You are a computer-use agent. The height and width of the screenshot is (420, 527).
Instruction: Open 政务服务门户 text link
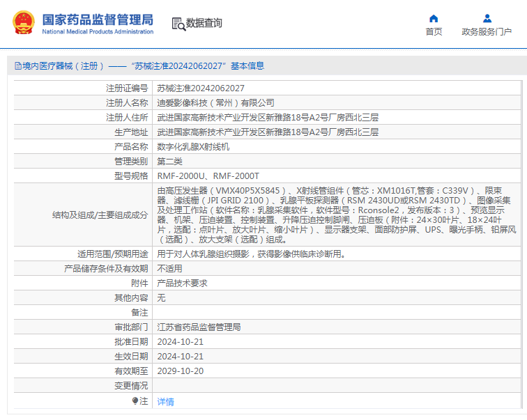[487, 31]
